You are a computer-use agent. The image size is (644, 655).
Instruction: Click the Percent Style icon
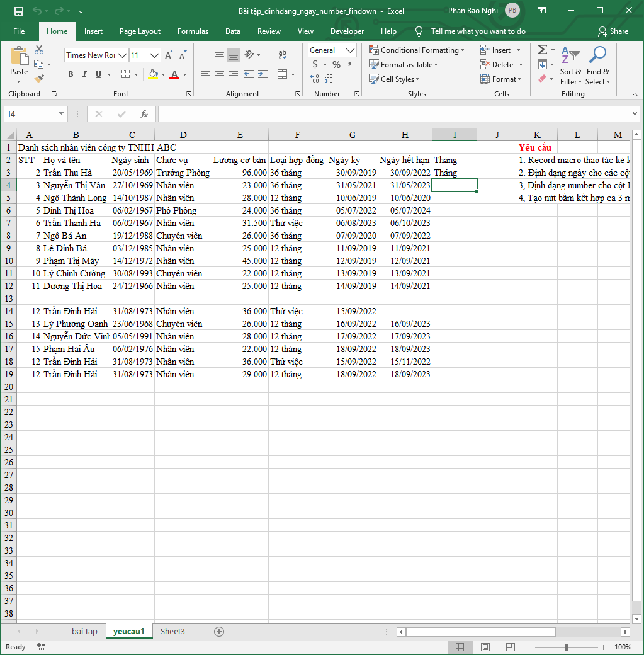tap(336, 64)
